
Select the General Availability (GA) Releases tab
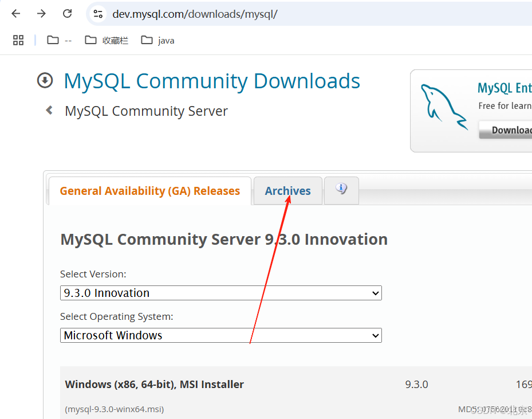(x=150, y=191)
